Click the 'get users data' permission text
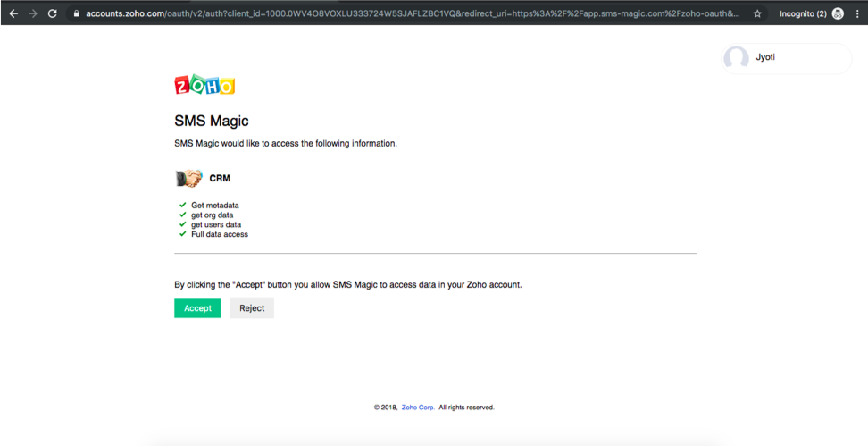 [216, 224]
